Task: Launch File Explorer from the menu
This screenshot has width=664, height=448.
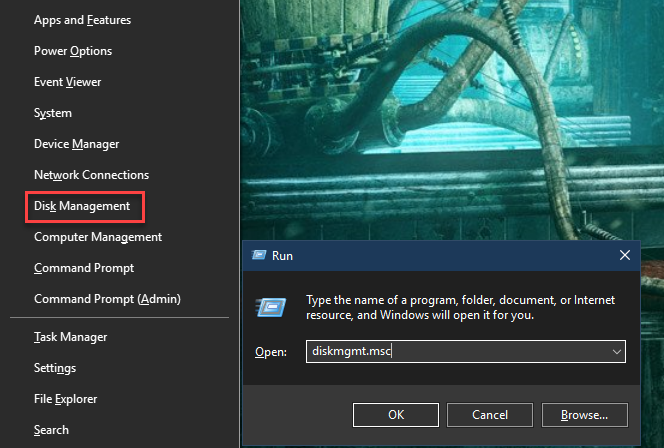Action: (x=65, y=399)
